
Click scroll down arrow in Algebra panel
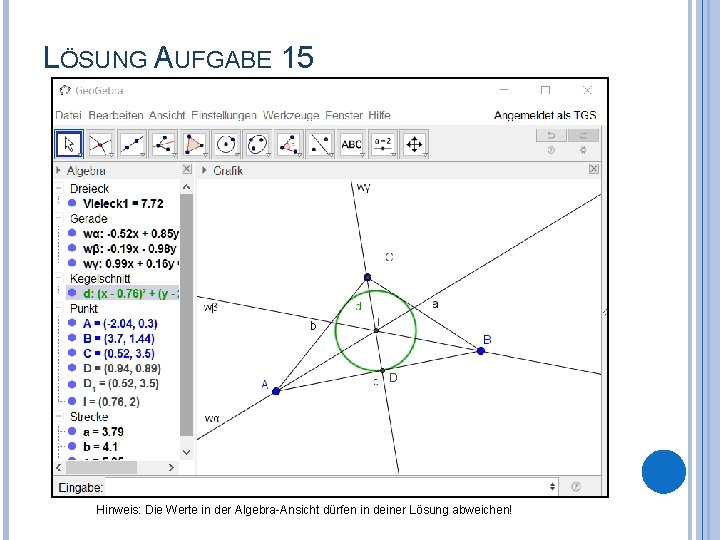pyautogui.click(x=186, y=452)
